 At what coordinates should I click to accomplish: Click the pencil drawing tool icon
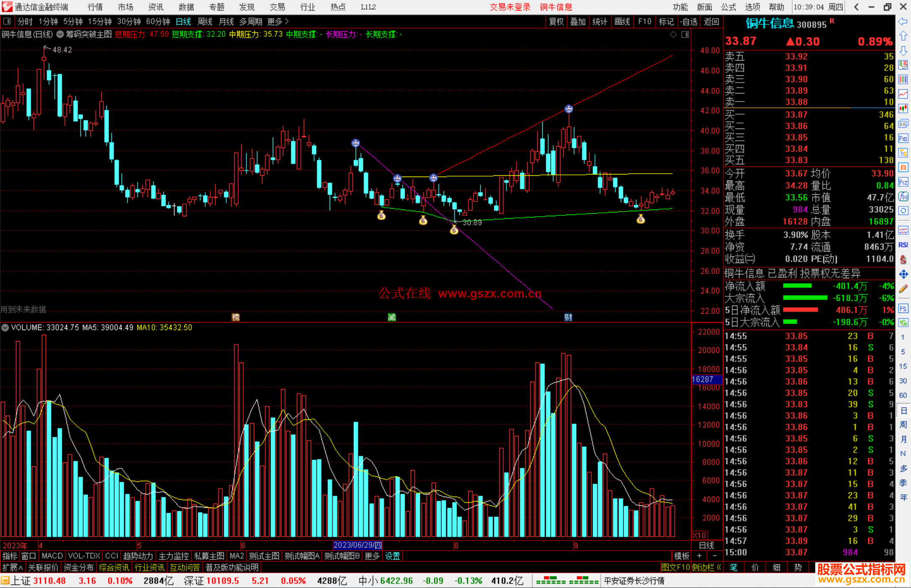903,289
